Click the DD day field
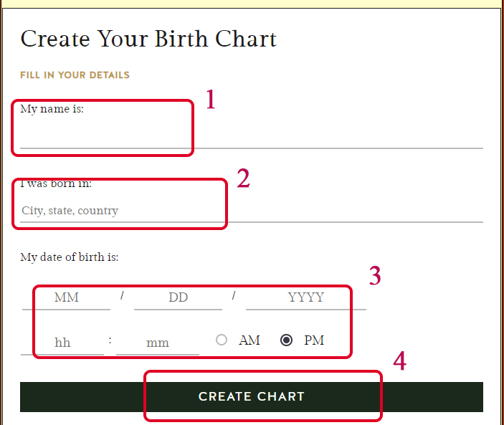The height and width of the screenshot is (425, 504). pos(178,297)
